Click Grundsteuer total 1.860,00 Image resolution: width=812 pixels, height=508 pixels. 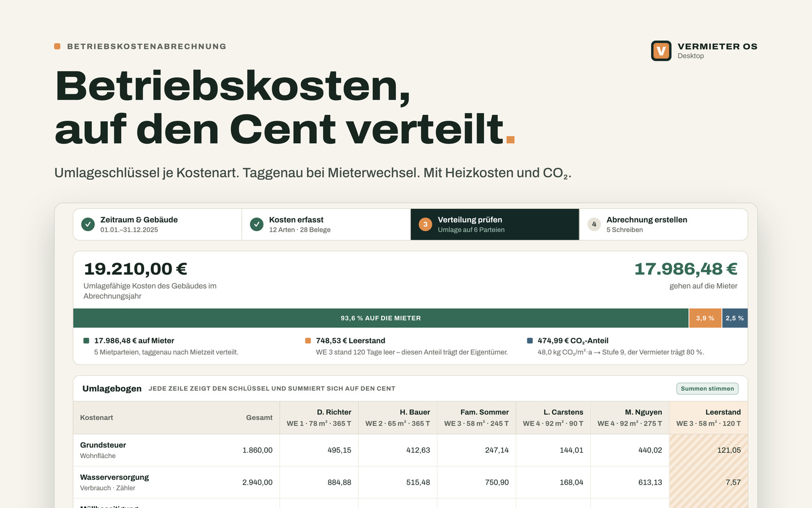[257, 450]
